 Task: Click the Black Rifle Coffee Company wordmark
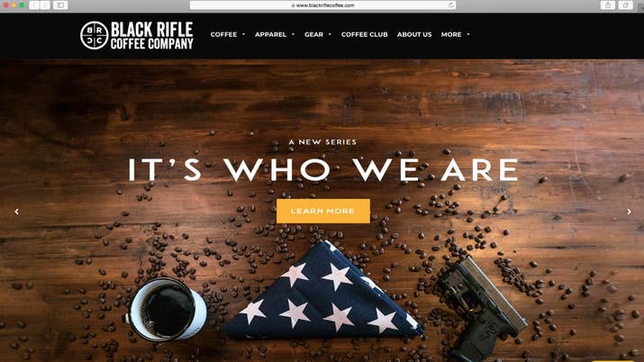152,36
